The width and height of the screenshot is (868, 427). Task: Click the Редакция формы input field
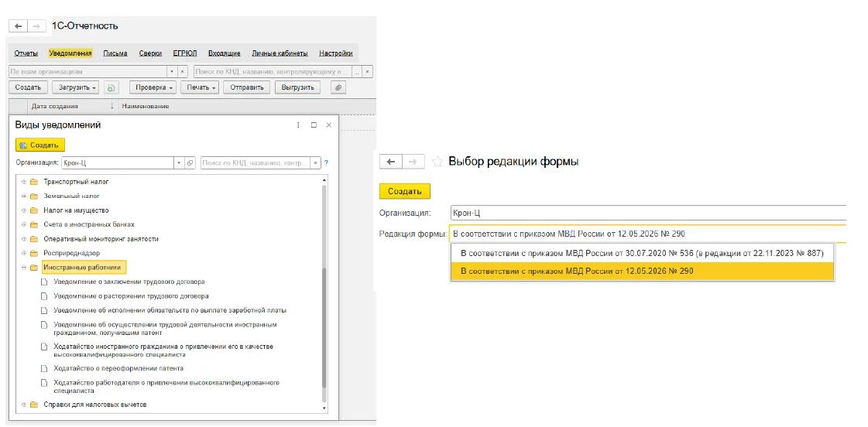coord(648,234)
